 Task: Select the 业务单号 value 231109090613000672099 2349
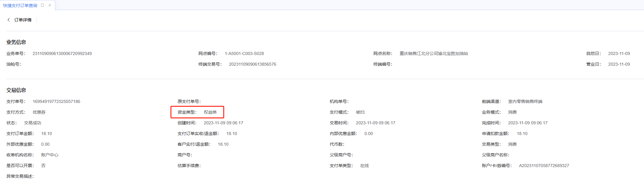(x=62, y=53)
